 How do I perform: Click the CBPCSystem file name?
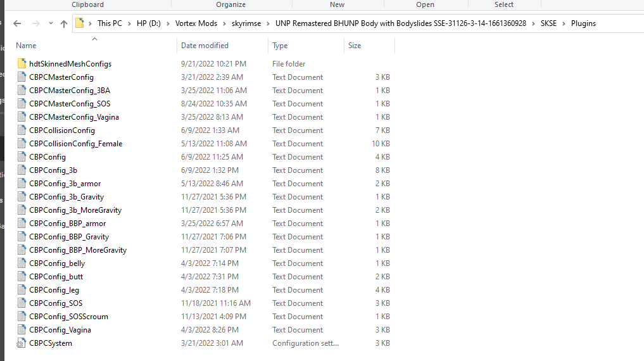pyautogui.click(x=51, y=343)
